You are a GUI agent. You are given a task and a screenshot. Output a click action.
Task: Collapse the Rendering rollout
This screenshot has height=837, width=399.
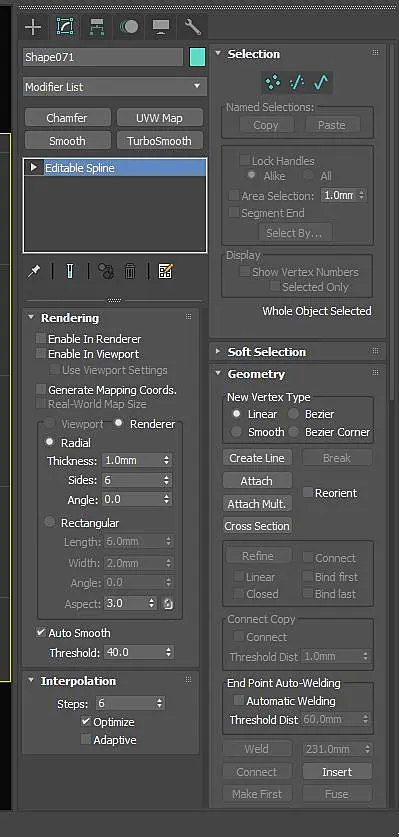tap(31, 317)
